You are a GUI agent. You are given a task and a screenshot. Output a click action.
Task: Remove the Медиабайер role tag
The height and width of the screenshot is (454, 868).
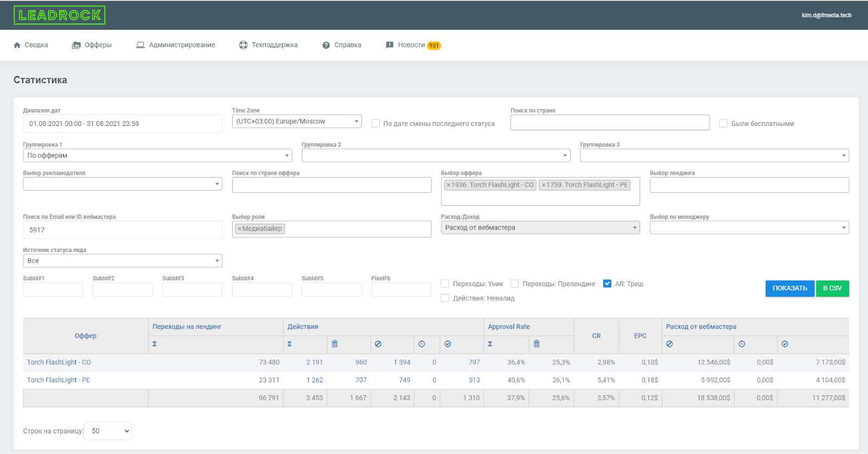[239, 229]
